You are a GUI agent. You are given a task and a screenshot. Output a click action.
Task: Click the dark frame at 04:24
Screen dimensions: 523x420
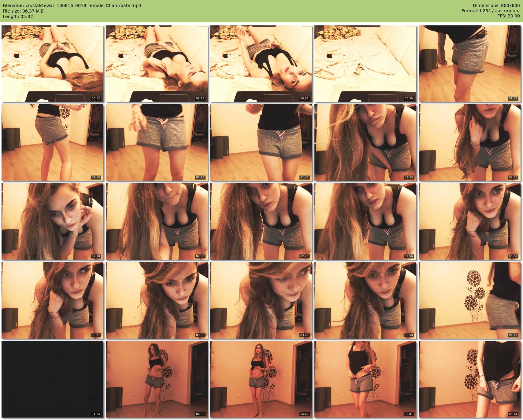click(x=53, y=379)
